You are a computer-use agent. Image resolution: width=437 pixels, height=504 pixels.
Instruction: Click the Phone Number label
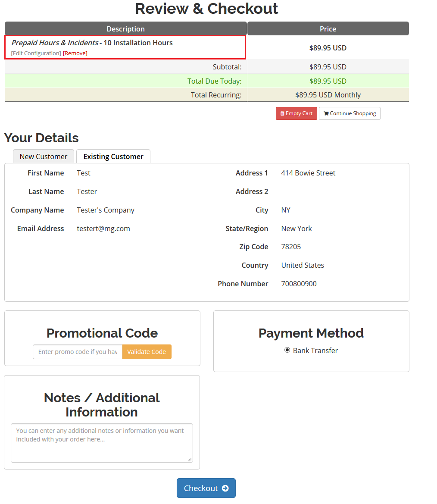(x=243, y=284)
